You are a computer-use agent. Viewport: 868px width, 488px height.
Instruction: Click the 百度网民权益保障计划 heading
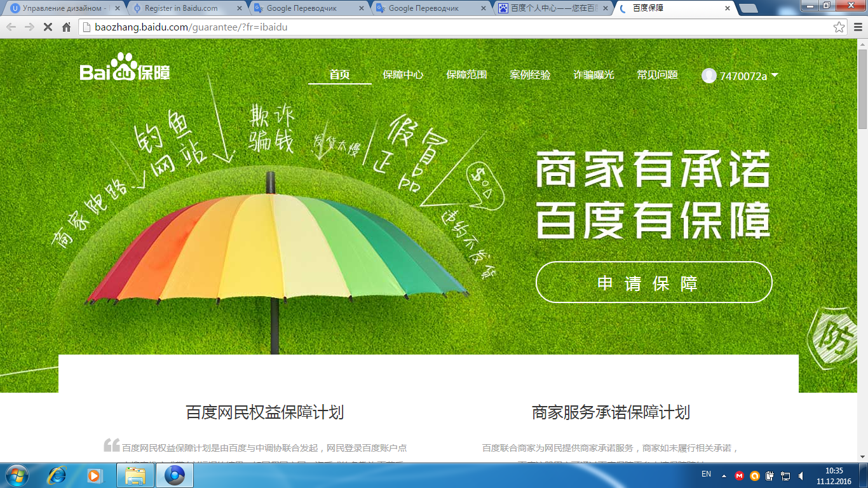[x=265, y=412]
